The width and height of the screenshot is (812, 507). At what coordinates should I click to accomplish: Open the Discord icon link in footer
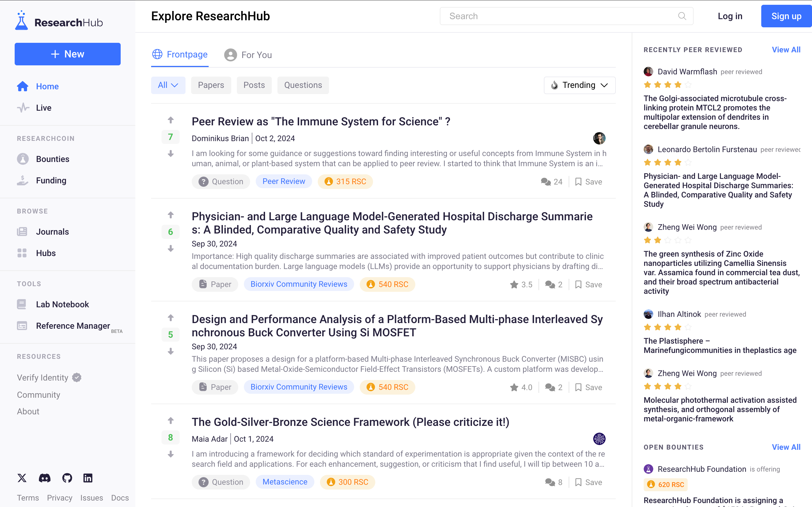pos(45,478)
